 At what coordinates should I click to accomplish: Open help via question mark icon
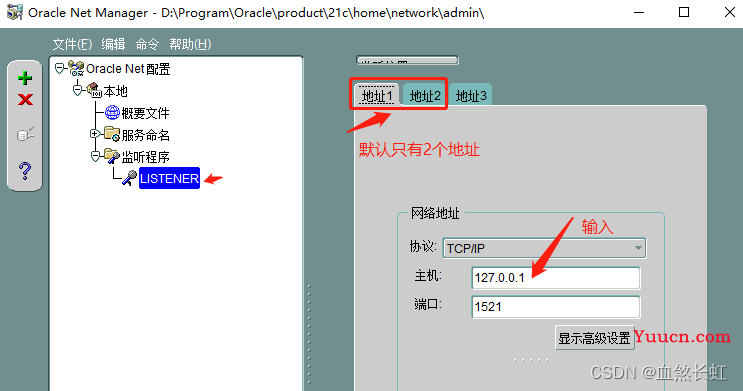click(x=25, y=170)
